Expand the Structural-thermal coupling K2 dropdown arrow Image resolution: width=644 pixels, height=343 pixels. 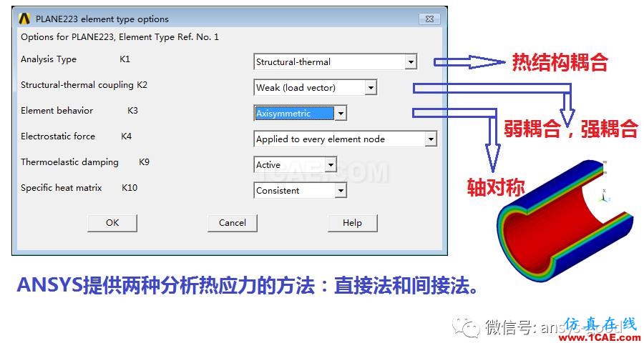(370, 88)
